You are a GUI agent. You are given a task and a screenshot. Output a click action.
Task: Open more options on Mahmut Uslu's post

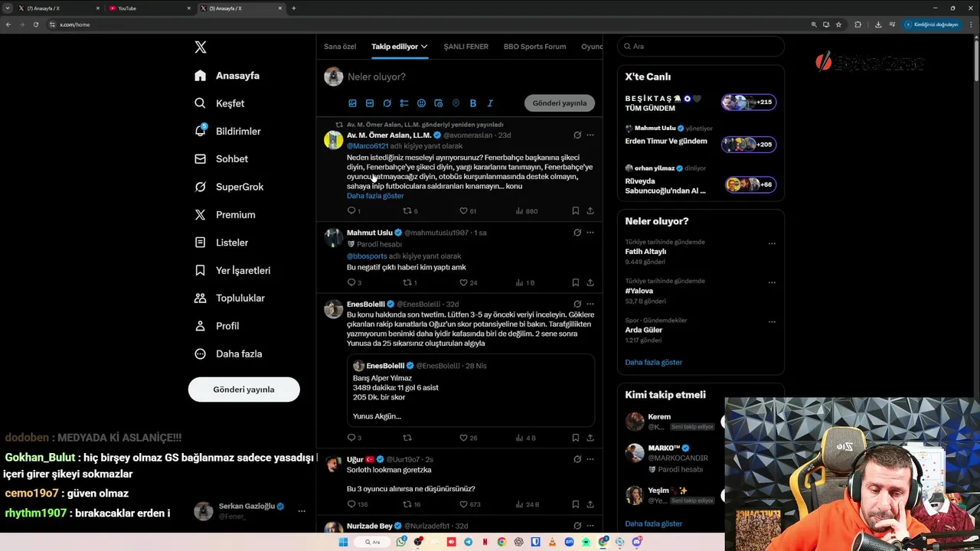click(x=590, y=233)
